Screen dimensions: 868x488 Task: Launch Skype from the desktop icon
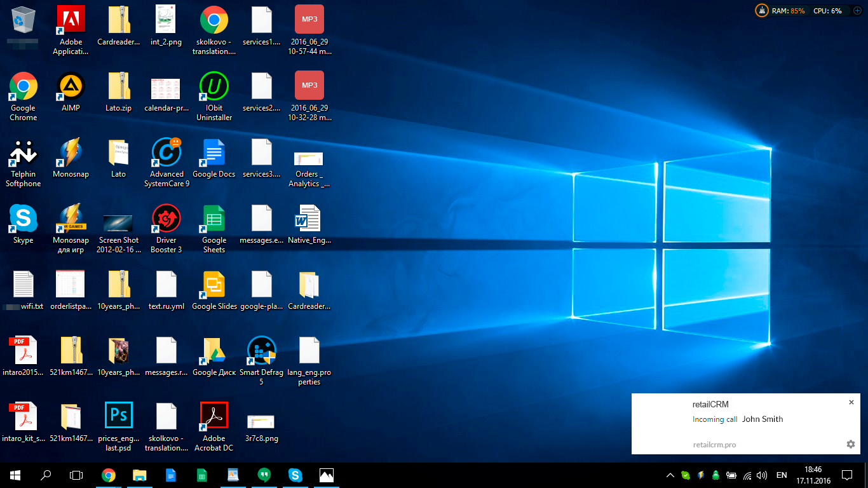(x=24, y=224)
